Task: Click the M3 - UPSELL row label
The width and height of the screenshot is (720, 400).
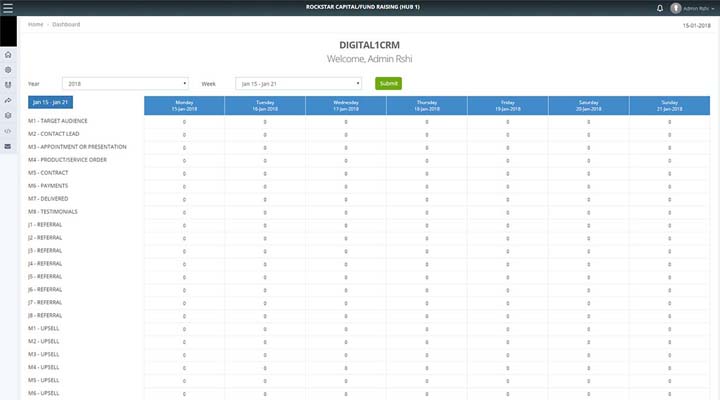Action: 44,355
